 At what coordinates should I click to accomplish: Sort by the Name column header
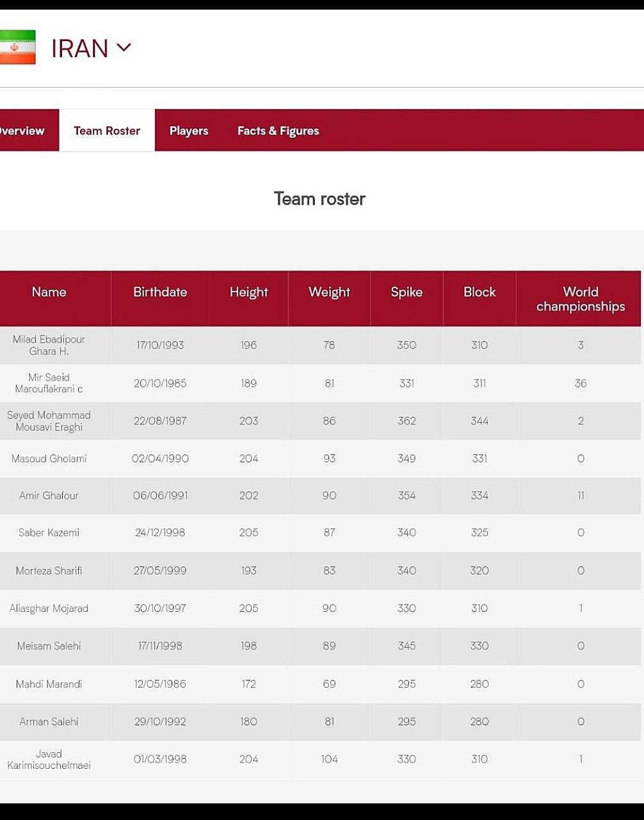(x=49, y=292)
